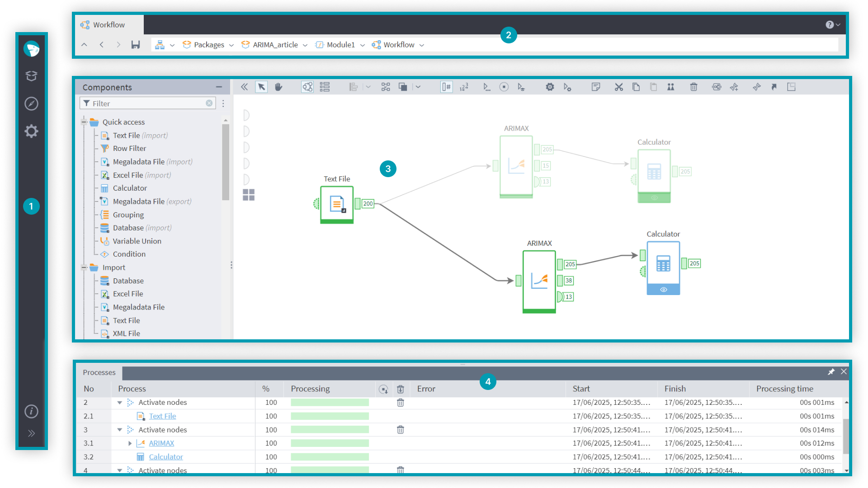Screen dimensions: 868x488
Task: Select Grouping component in tree
Action: point(128,215)
